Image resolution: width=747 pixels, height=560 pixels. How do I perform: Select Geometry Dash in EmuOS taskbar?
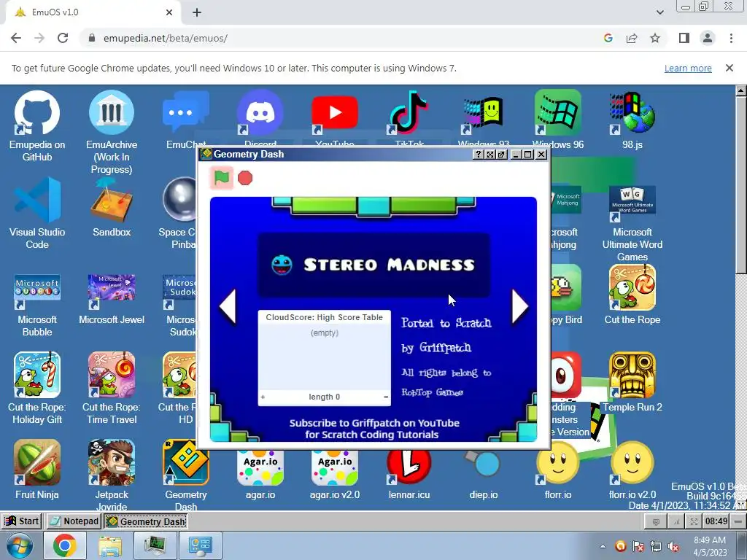(146, 521)
